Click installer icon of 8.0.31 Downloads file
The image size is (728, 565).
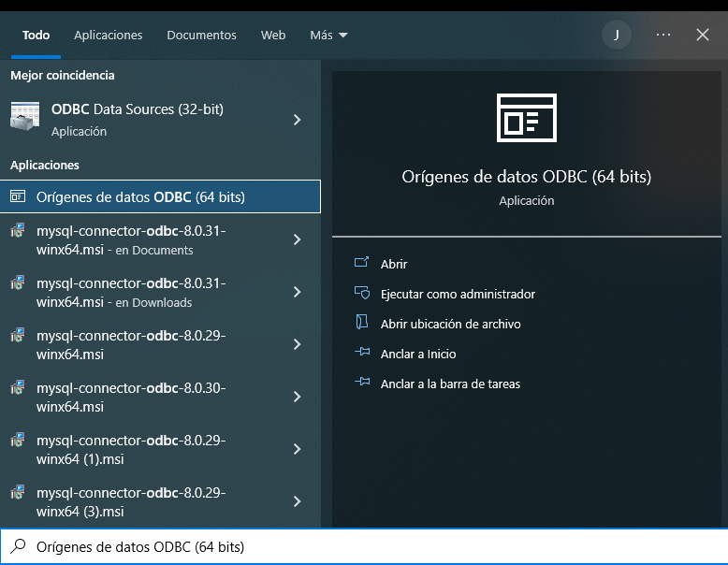[18, 283]
